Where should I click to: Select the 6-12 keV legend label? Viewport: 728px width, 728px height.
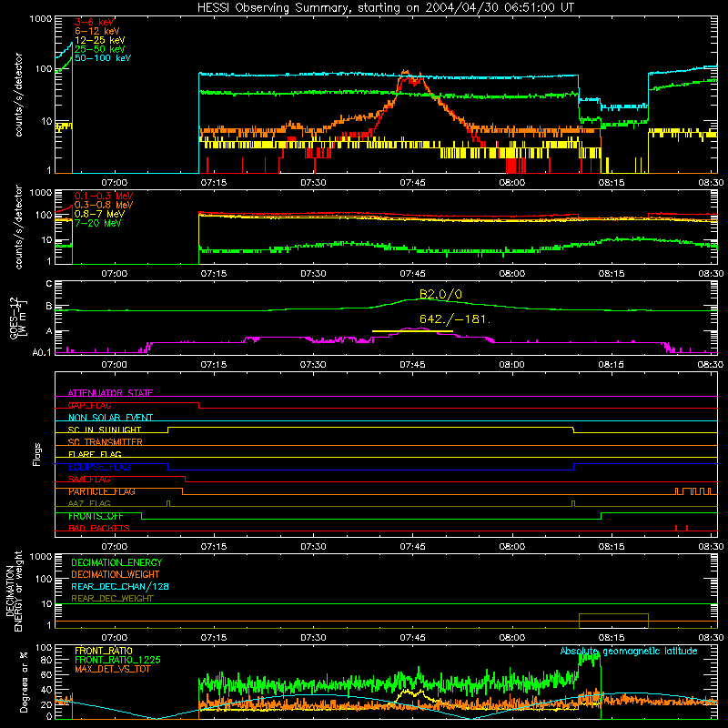(96, 31)
